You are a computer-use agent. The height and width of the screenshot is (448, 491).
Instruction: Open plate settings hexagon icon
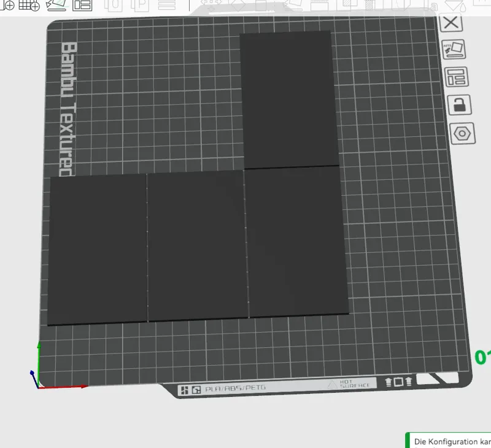point(462,134)
